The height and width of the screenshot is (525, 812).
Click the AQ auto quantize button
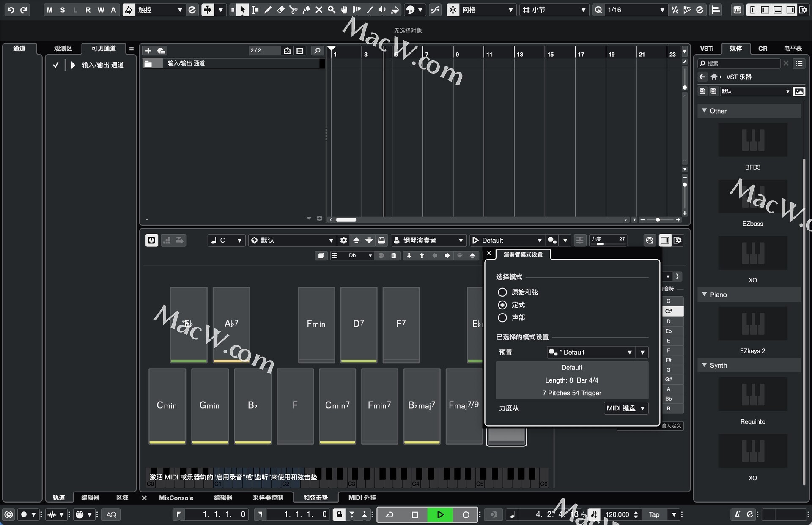[x=111, y=514]
